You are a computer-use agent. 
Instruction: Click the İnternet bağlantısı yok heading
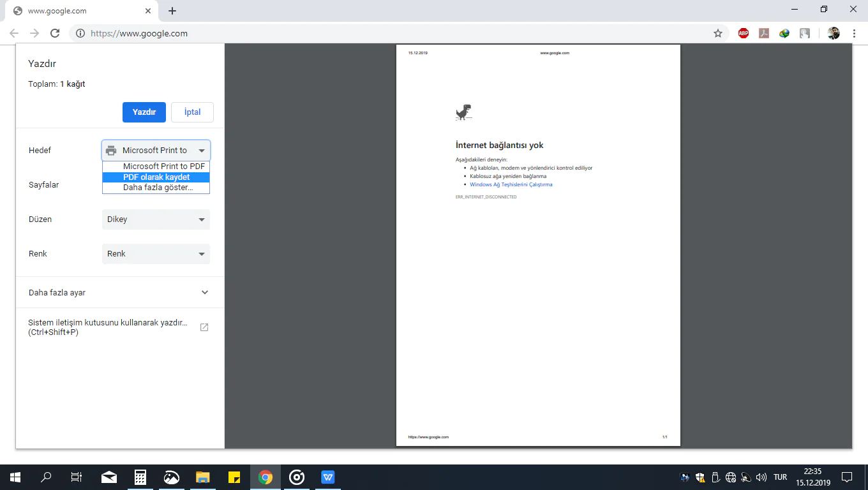(x=500, y=145)
